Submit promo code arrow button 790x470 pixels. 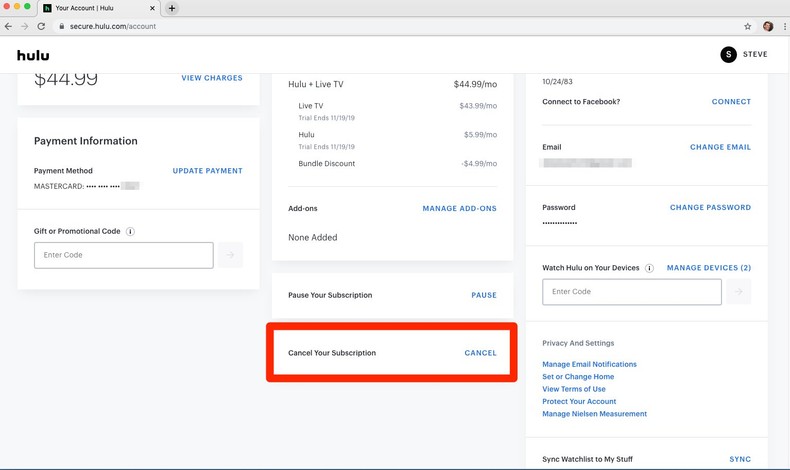[x=230, y=255]
